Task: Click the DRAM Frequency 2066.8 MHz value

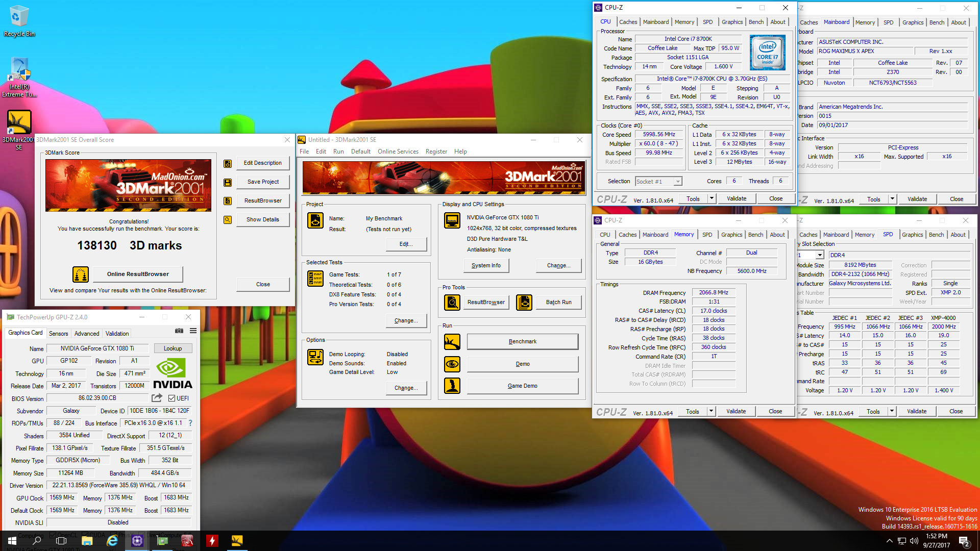Action: click(714, 293)
